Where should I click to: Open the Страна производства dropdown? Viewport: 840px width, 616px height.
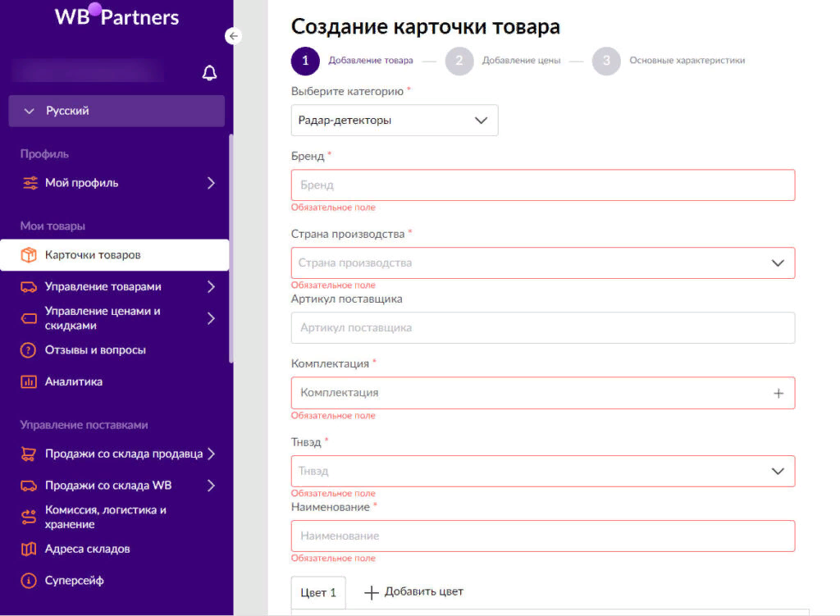(x=778, y=262)
